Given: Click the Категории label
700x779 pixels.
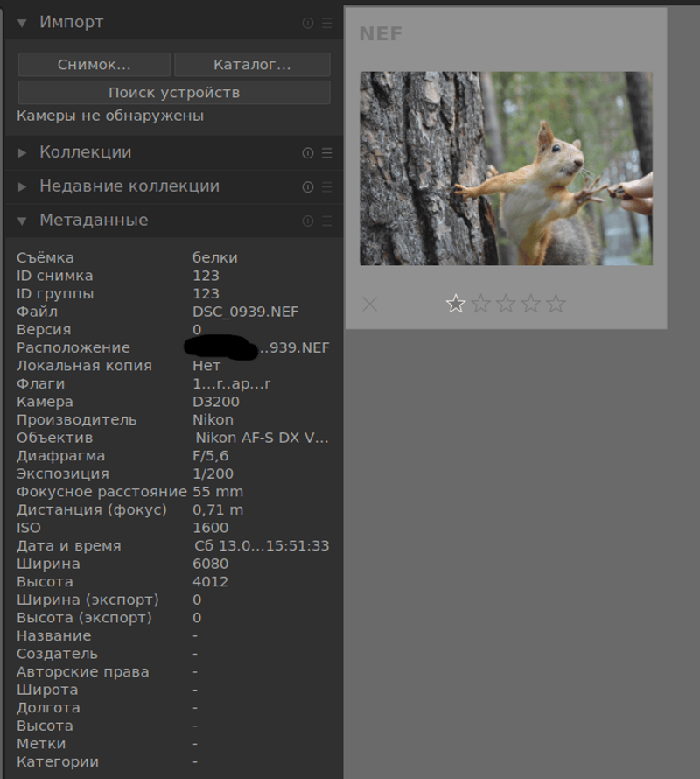Looking at the screenshot, I should [58, 761].
